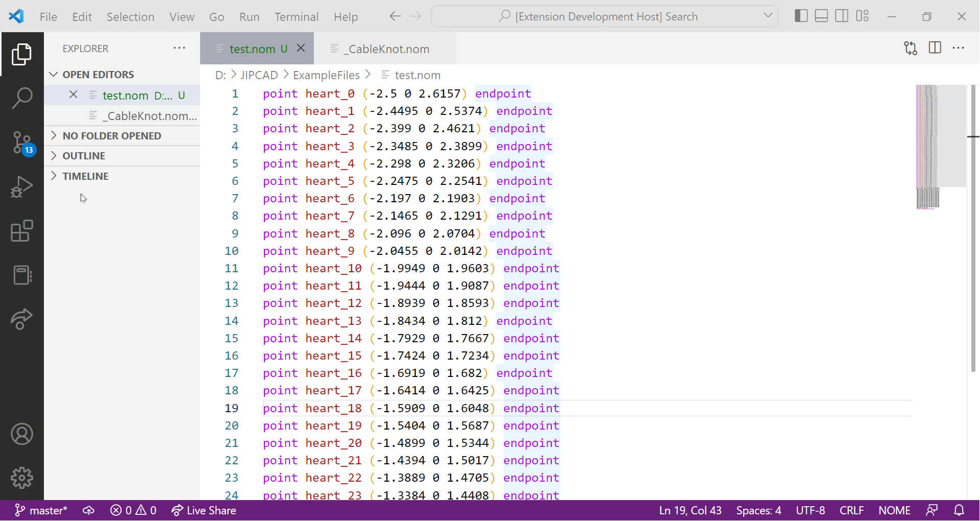Viewport: 980px width, 521px height.
Task: Open the Search view in activity bar
Action: click(21, 98)
